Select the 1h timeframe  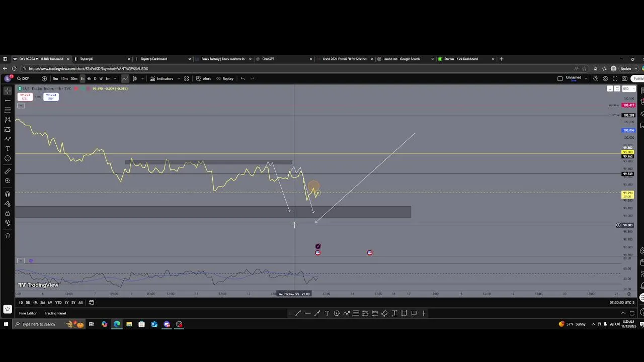82,78
